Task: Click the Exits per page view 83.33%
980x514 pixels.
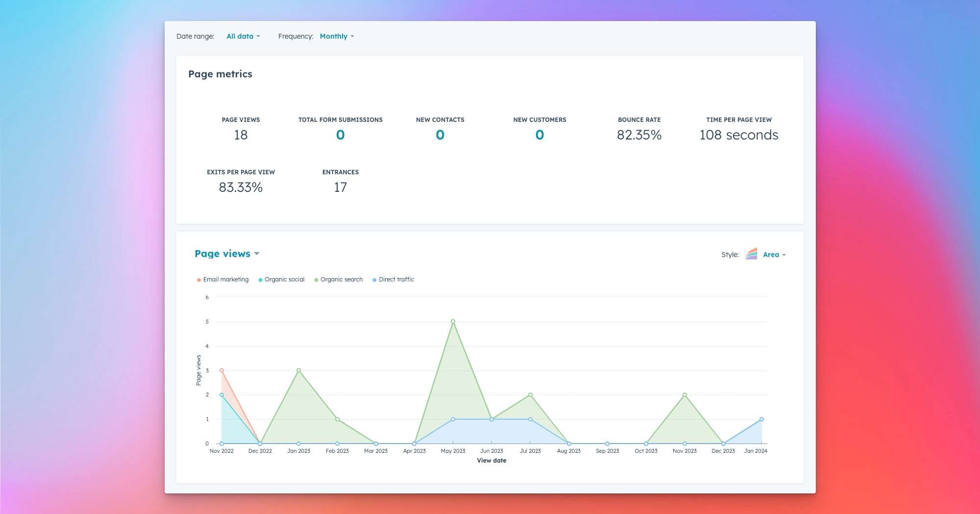Action: tap(241, 187)
